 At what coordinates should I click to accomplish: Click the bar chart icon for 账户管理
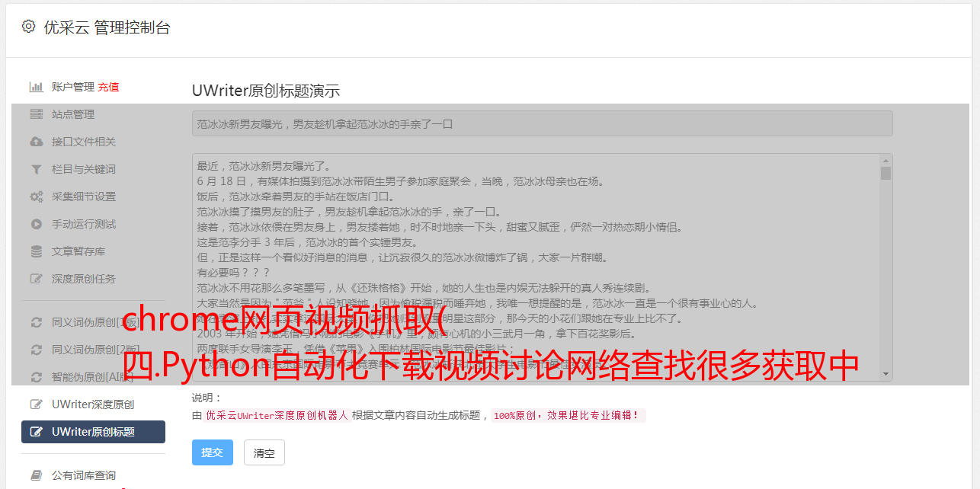(36, 87)
